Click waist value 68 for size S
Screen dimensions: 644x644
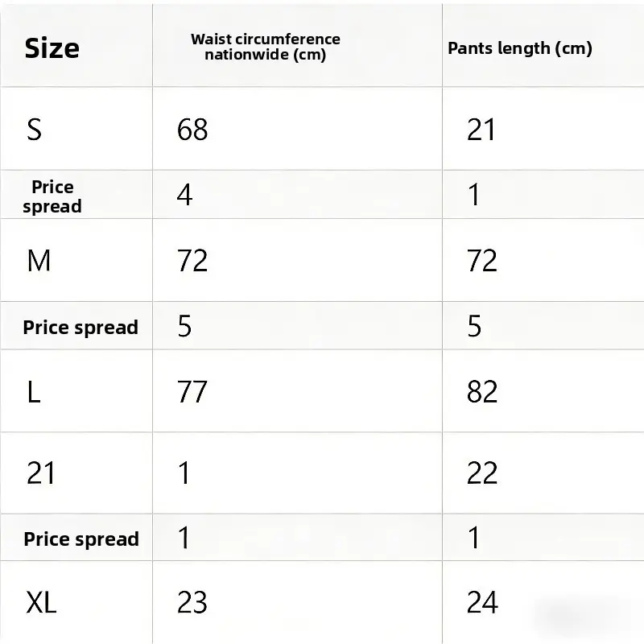192,129
